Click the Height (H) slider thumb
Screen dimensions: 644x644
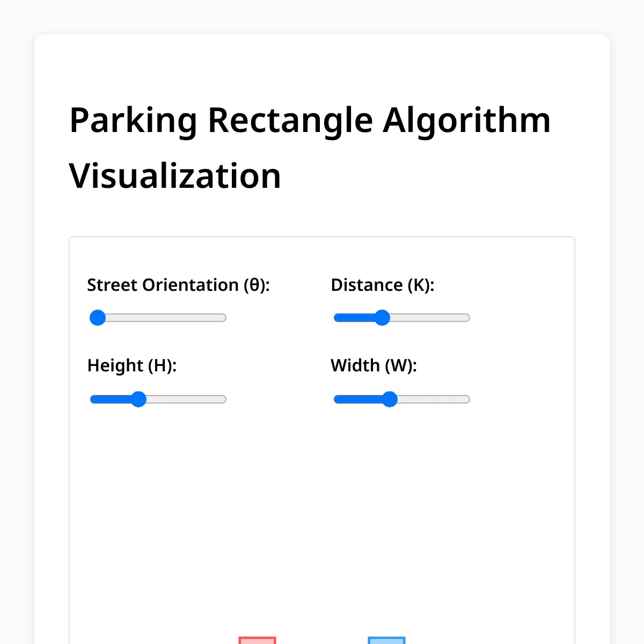pos(138,399)
